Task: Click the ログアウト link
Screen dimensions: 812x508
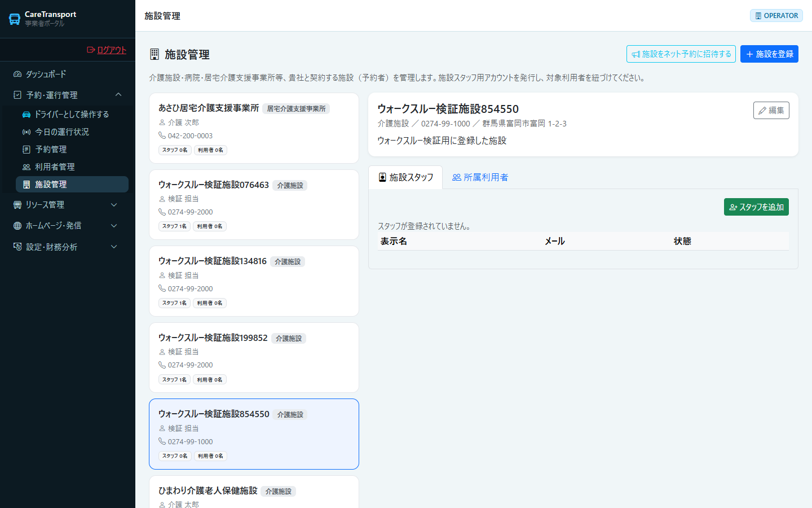Action: click(107, 50)
